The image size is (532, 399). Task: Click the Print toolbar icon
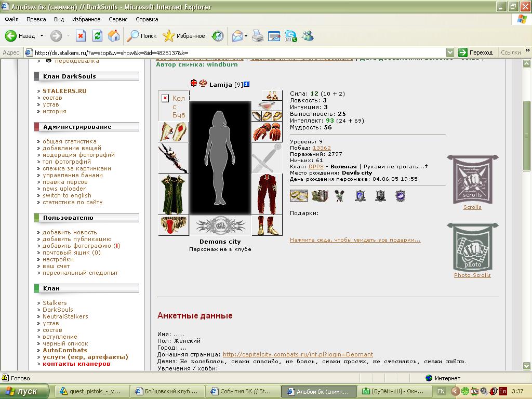pyautogui.click(x=258, y=36)
